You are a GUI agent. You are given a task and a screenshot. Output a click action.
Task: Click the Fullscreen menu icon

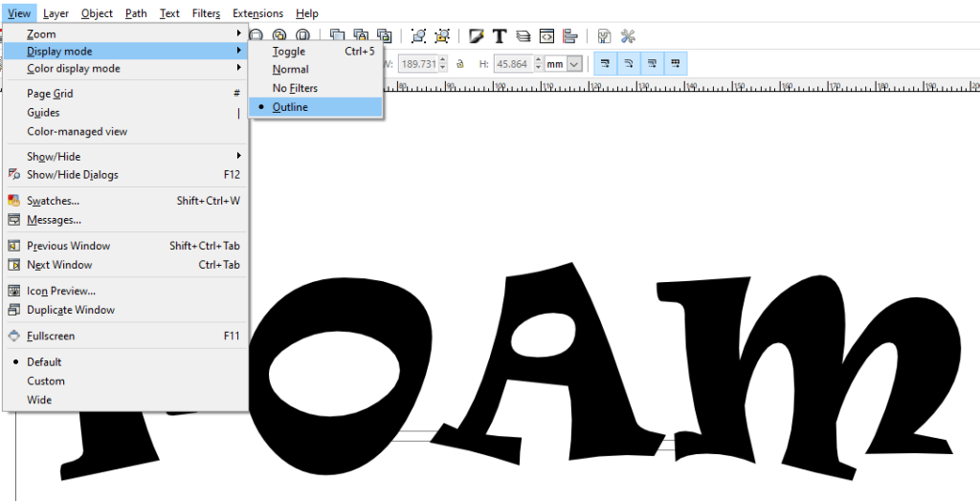pyautogui.click(x=13, y=337)
